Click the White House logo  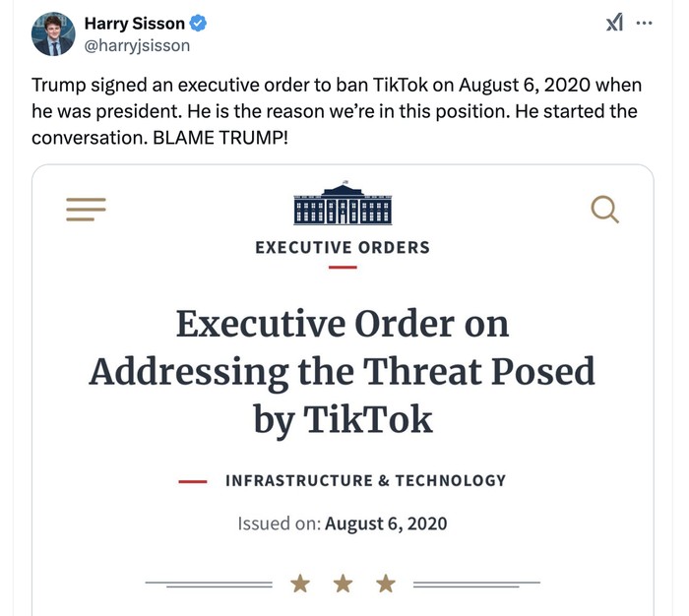point(343,205)
